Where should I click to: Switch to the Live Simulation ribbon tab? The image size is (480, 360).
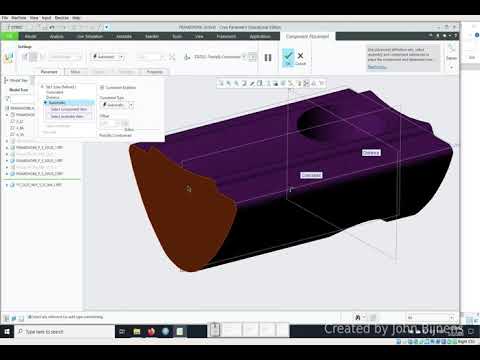tap(90, 36)
